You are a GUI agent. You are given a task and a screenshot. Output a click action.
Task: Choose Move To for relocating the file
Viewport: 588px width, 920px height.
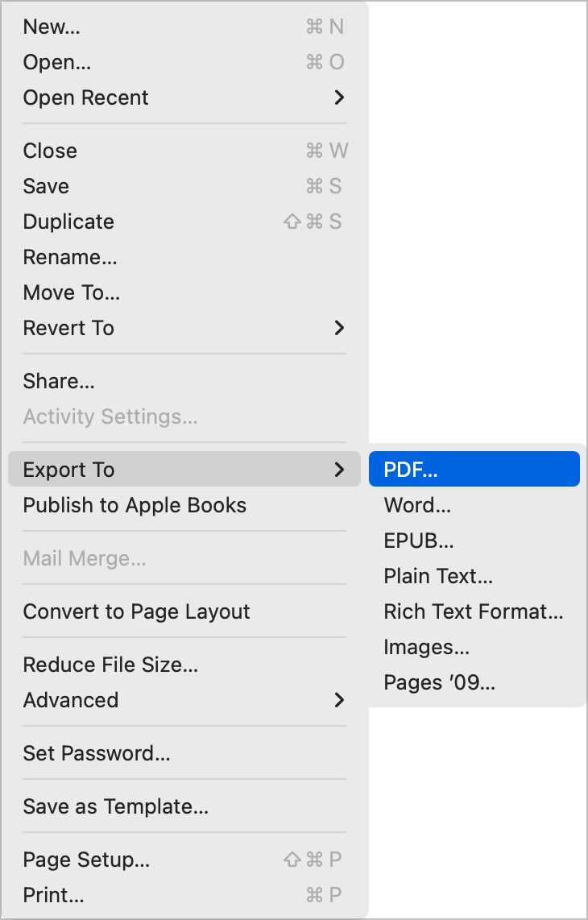(72, 292)
